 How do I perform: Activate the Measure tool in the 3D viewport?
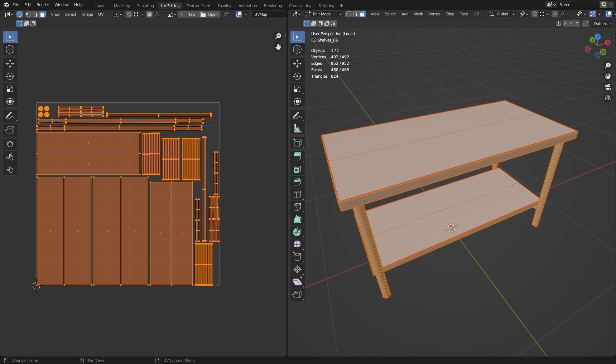[297, 128]
